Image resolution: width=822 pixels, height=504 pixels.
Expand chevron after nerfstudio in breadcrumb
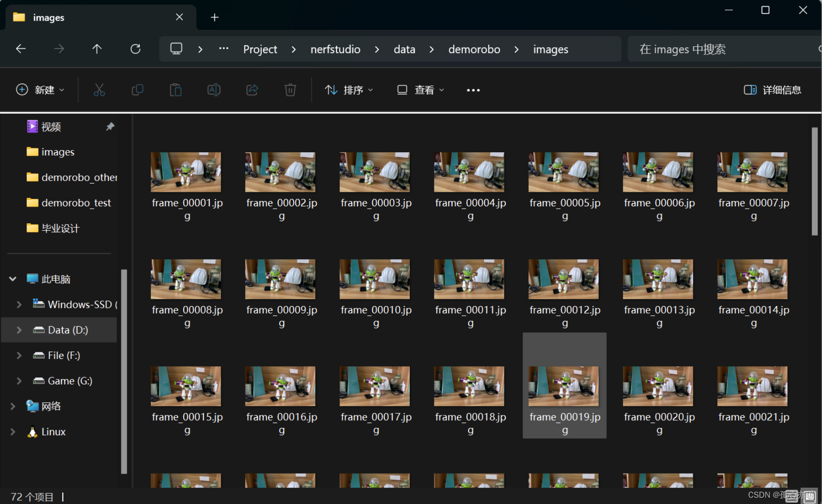377,49
